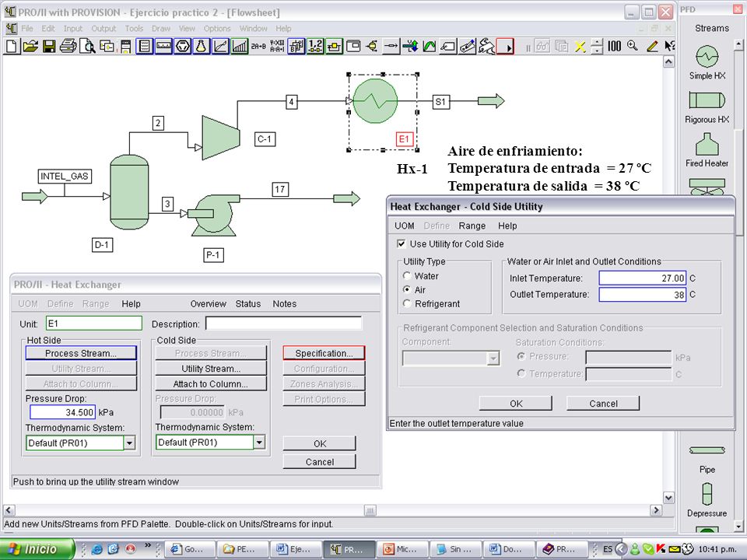Open the Input menu

click(x=73, y=29)
